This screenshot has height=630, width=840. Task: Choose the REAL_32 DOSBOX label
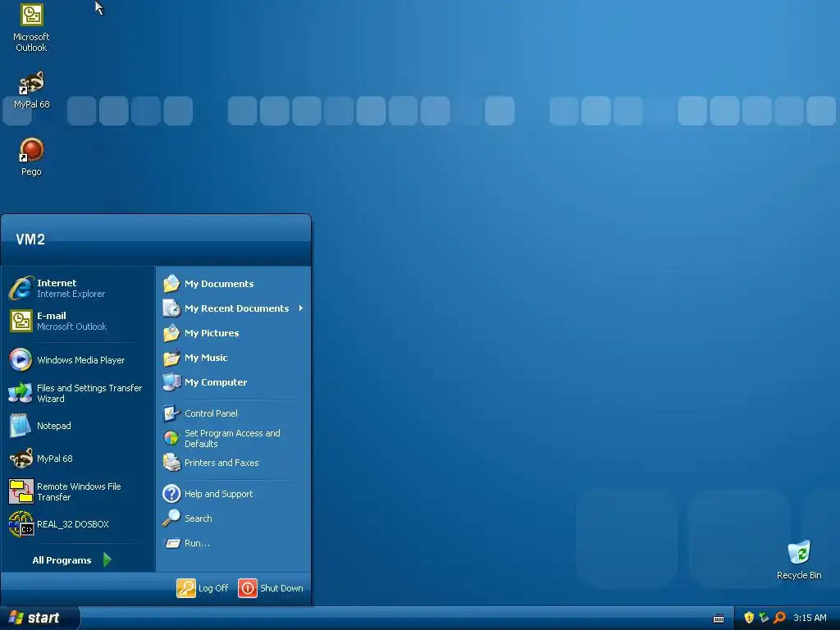click(73, 524)
